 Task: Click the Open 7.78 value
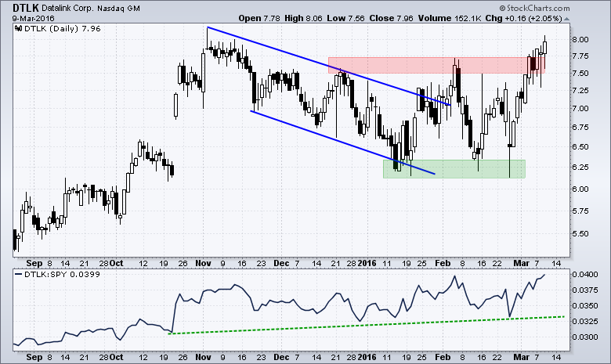tap(259, 18)
